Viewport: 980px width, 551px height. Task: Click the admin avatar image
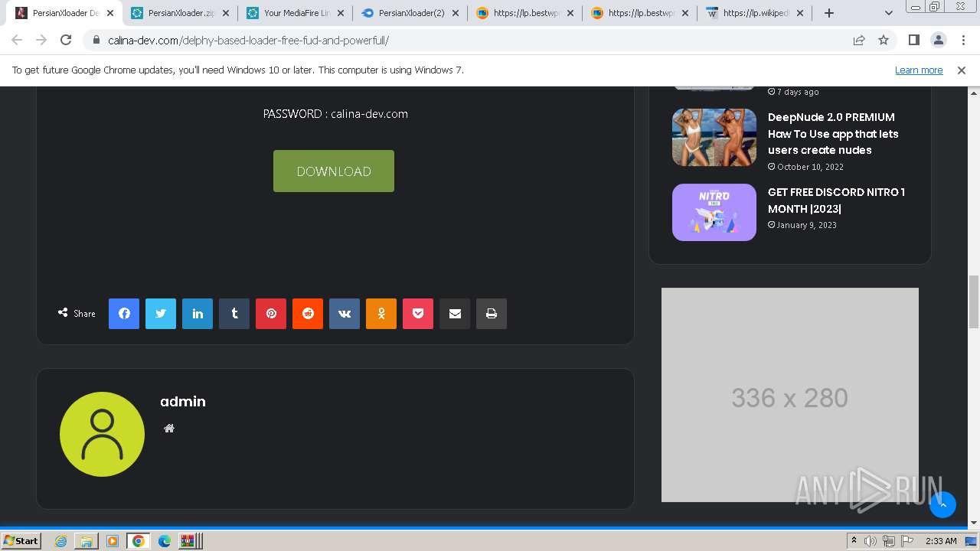(x=102, y=434)
